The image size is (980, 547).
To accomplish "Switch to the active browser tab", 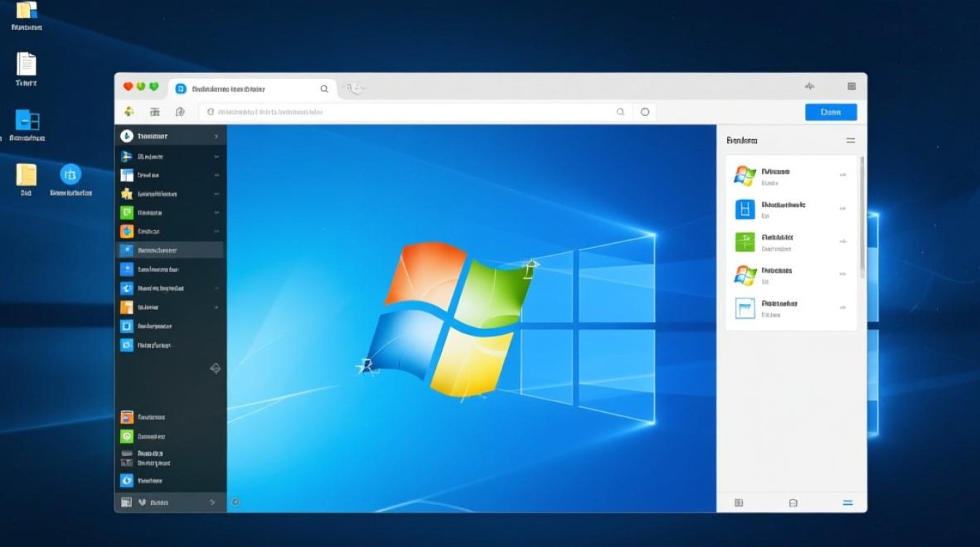I will pyautogui.click(x=252, y=88).
